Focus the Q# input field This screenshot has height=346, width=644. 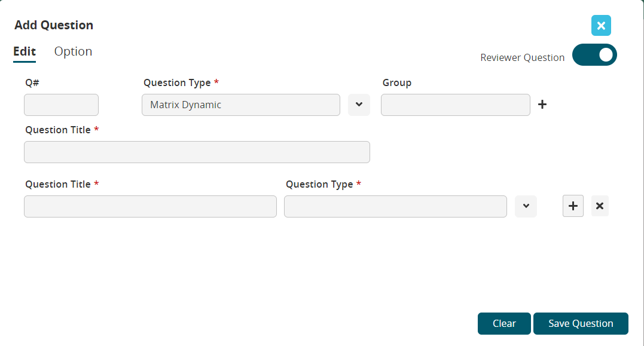(x=61, y=105)
